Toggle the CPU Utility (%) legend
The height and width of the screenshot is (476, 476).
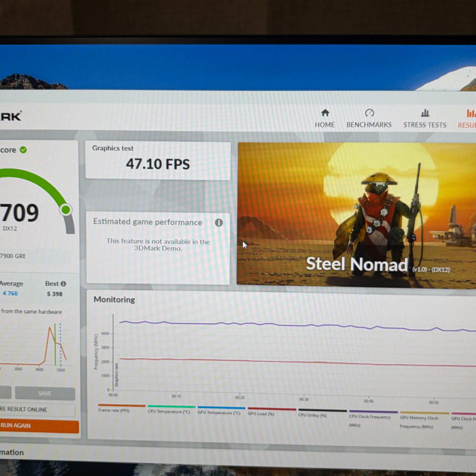(322, 413)
